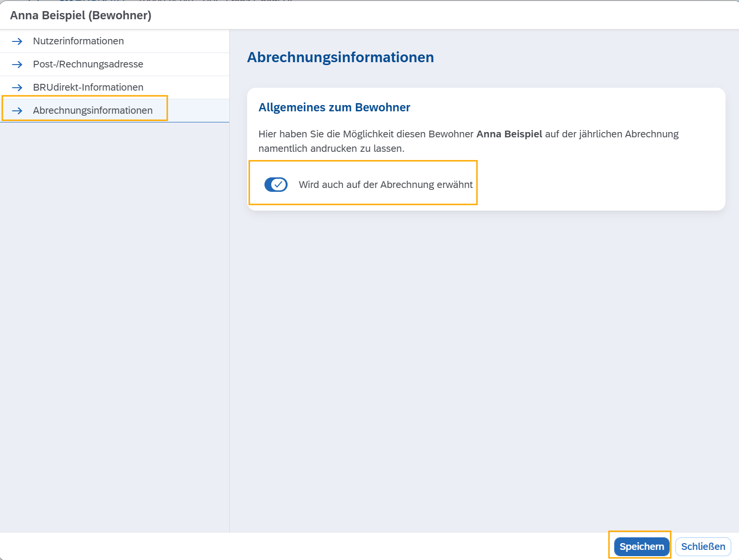Click the dialog title "Anna Beispiel (Bewohner)"
Screen dimensions: 739x560
(80, 15)
